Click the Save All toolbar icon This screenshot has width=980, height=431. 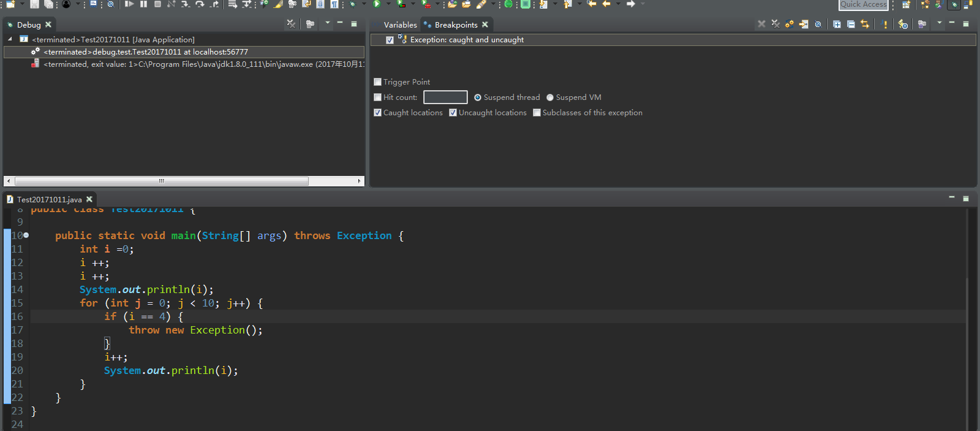coord(48,4)
